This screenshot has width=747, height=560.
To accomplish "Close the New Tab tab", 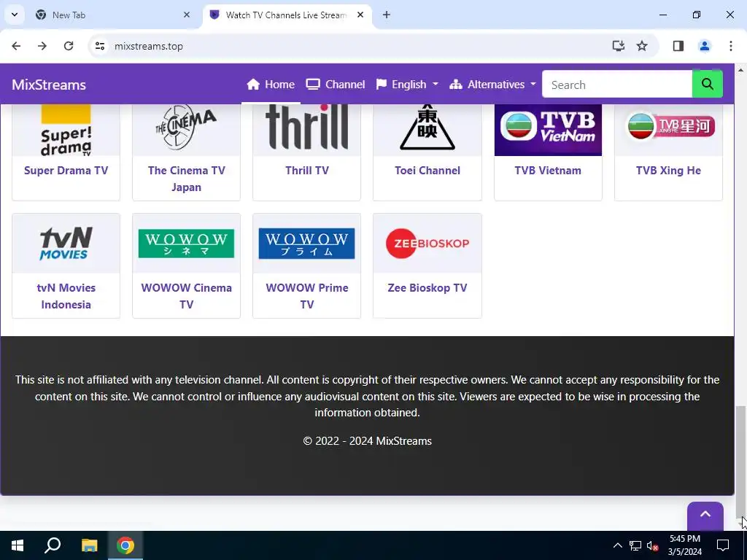I will [186, 15].
